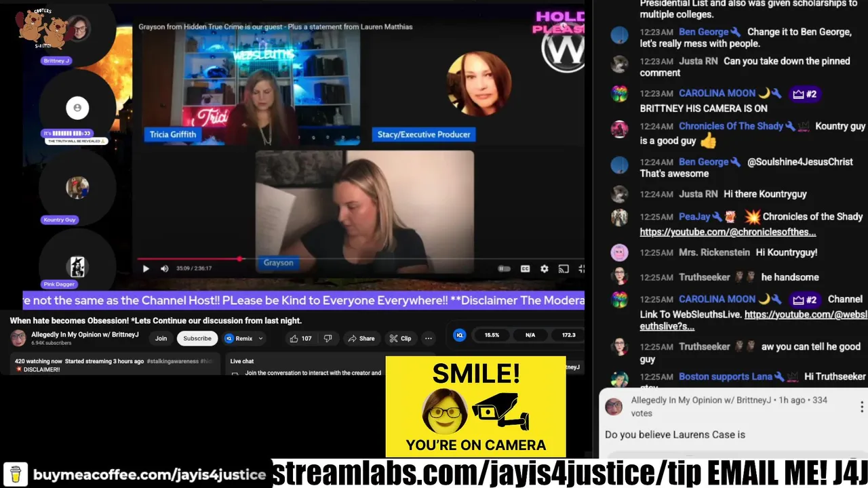Expand the Remix dropdown chevron
Image resolution: width=868 pixels, height=488 pixels.
[260, 338]
